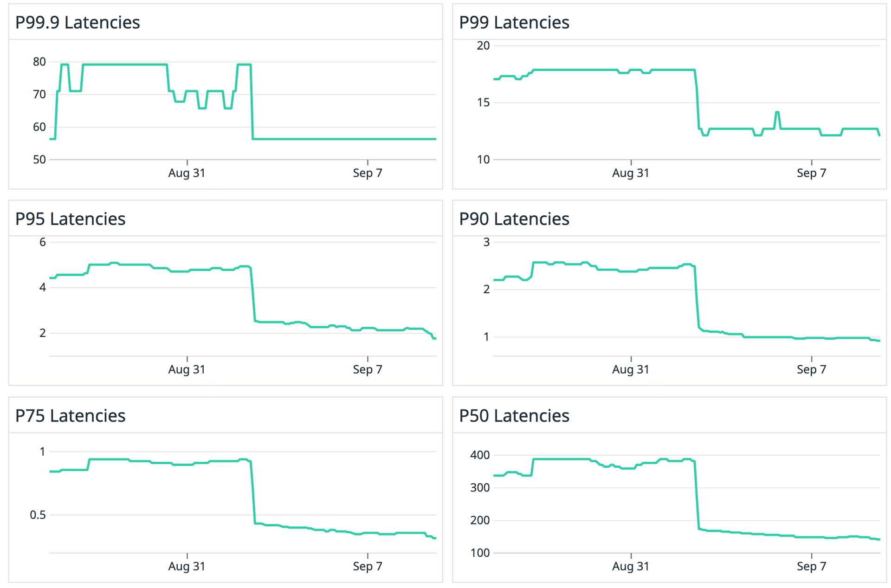The width and height of the screenshot is (891, 588).
Task: Click the 6 y-axis label in P95 chart
Action: click(43, 242)
